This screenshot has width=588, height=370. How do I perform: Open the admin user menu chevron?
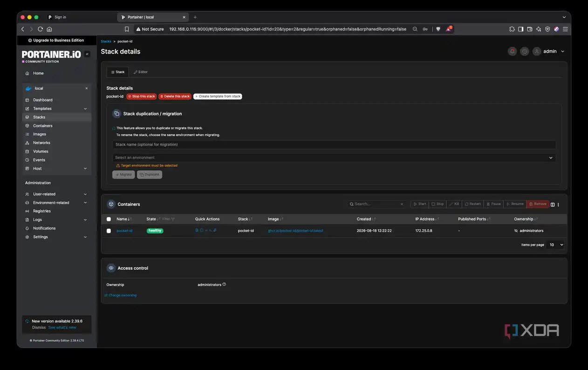click(x=563, y=51)
